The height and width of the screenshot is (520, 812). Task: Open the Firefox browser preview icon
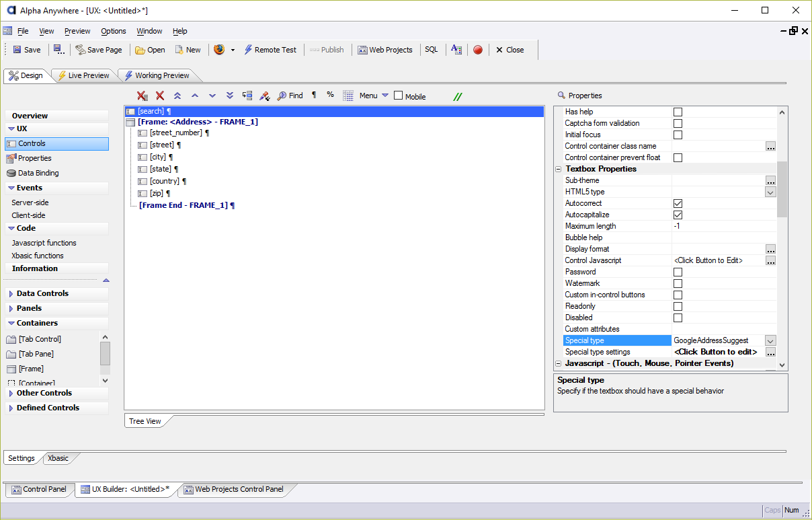click(x=219, y=50)
